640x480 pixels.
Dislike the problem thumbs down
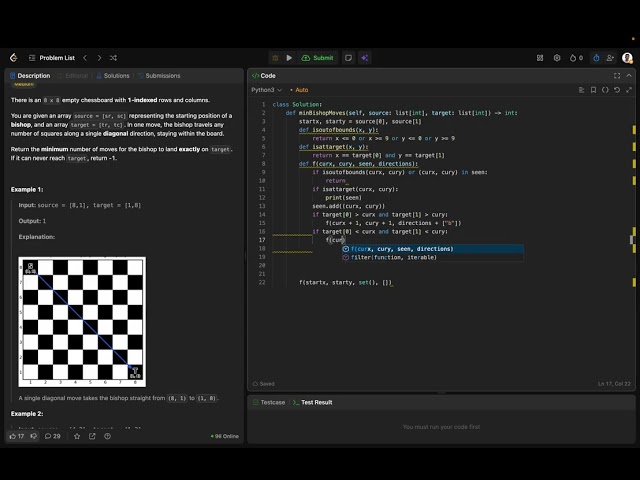click(34, 436)
